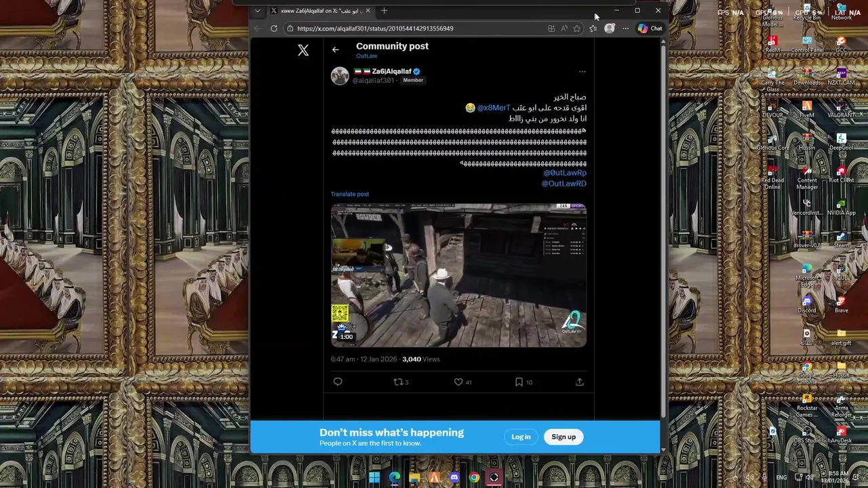Open the NVIDIA App desktop shortcut
The height and width of the screenshot is (488, 868).
pyautogui.click(x=842, y=206)
